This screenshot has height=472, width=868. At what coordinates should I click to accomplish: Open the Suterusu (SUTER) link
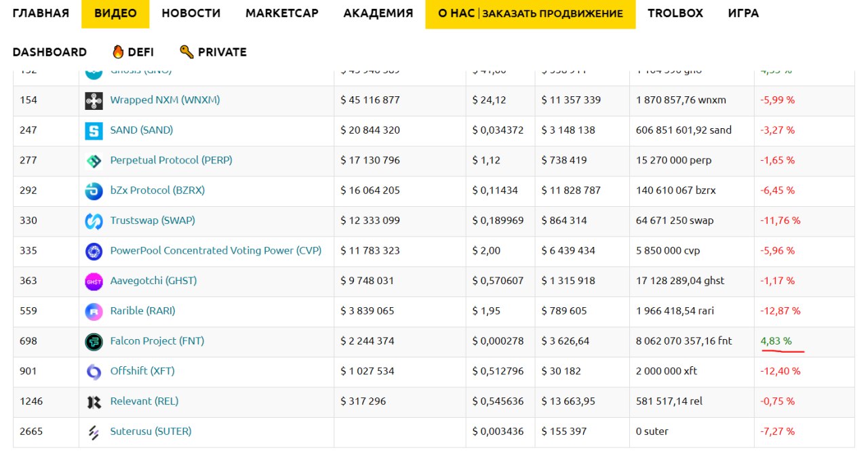(151, 431)
